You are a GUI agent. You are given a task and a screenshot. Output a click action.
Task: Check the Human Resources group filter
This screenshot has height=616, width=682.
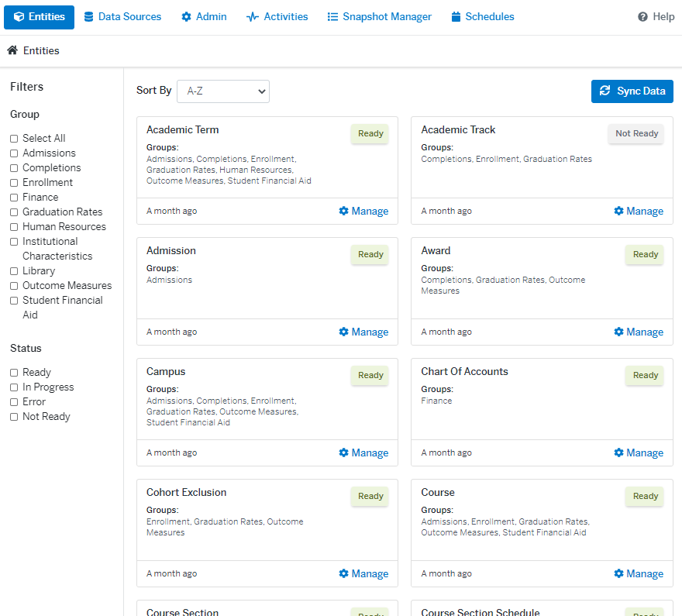14,227
